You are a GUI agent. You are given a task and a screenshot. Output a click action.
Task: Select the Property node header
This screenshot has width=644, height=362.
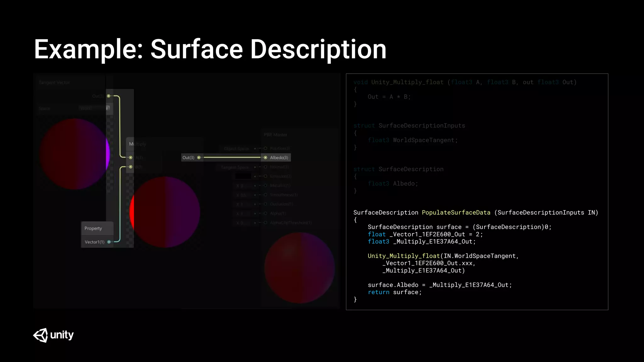(97, 228)
